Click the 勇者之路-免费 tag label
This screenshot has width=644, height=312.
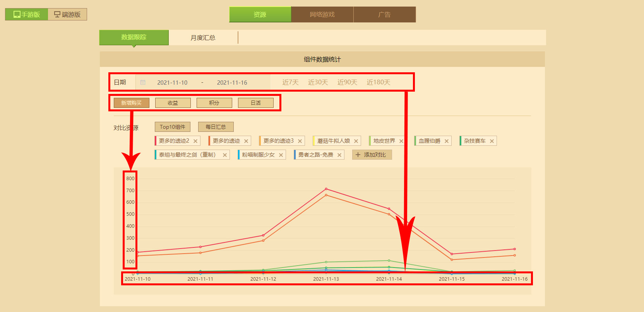pyautogui.click(x=316, y=155)
